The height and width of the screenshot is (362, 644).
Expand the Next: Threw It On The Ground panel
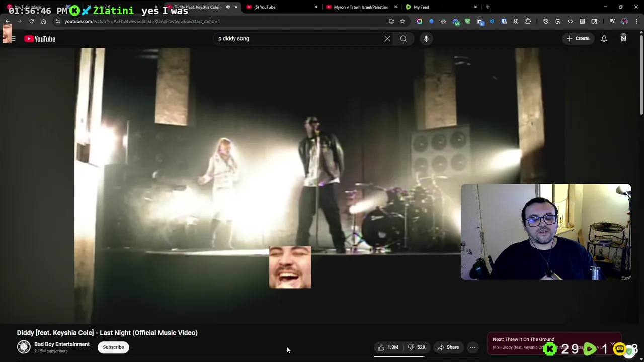point(612,343)
